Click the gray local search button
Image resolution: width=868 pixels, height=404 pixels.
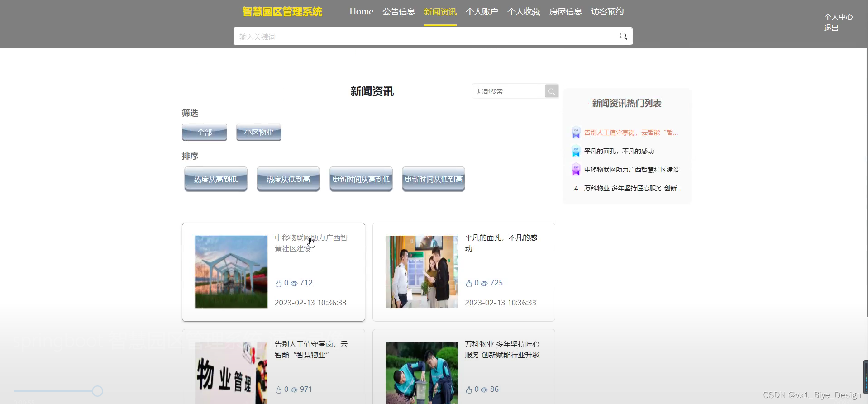coord(551,91)
